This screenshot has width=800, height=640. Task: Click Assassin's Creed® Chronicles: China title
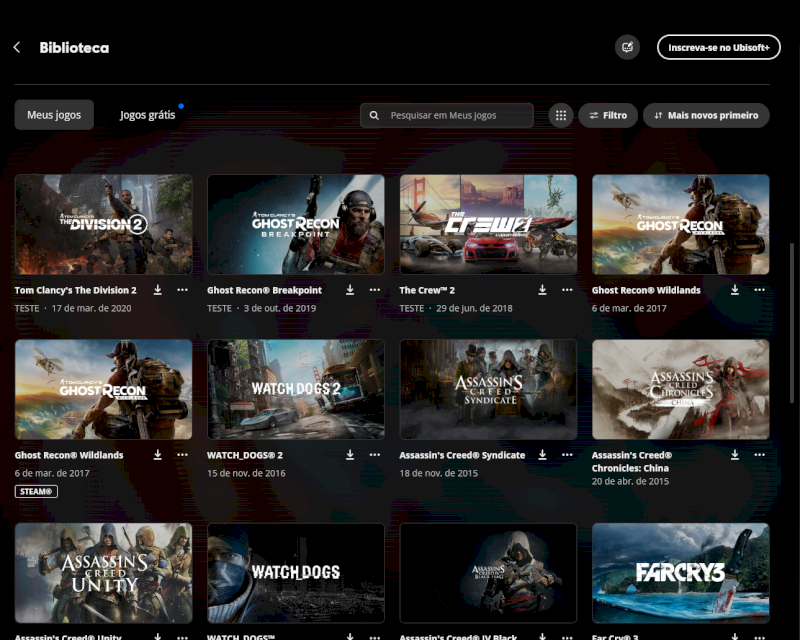(x=632, y=461)
